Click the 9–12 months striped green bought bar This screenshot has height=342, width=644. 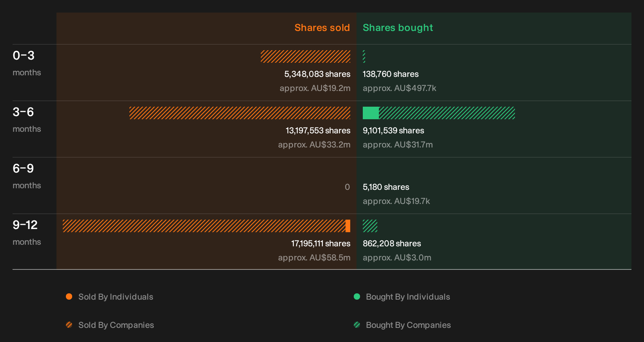click(x=370, y=226)
